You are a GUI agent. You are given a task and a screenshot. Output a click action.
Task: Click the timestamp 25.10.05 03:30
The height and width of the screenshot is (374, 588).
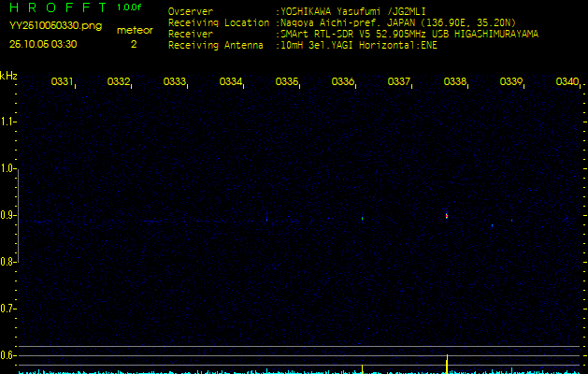(43, 44)
